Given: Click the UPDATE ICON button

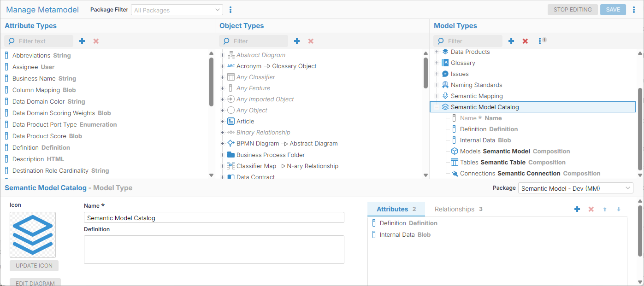Looking at the screenshot, I should coord(34,266).
